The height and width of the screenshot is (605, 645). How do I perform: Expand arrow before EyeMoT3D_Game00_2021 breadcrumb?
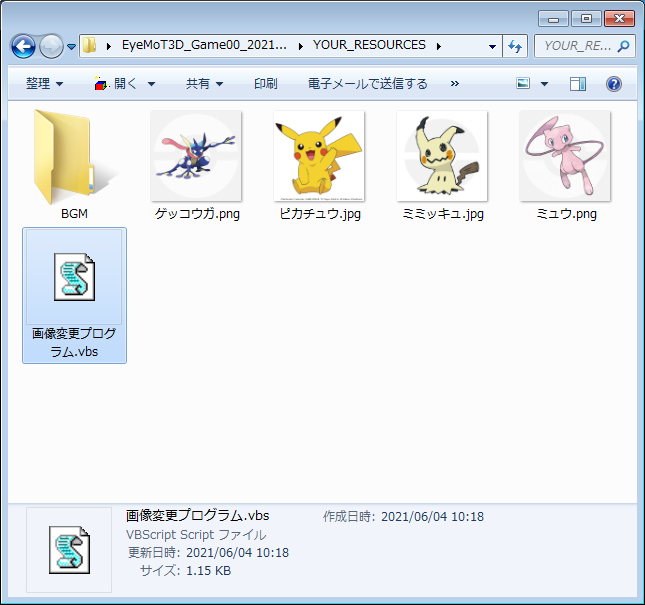(109, 46)
